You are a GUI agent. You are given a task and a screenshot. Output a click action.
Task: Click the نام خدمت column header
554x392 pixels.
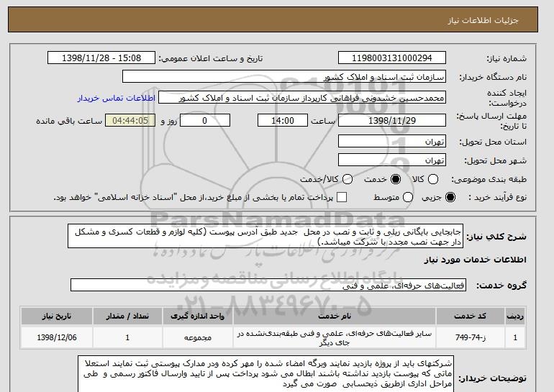tap(335, 316)
